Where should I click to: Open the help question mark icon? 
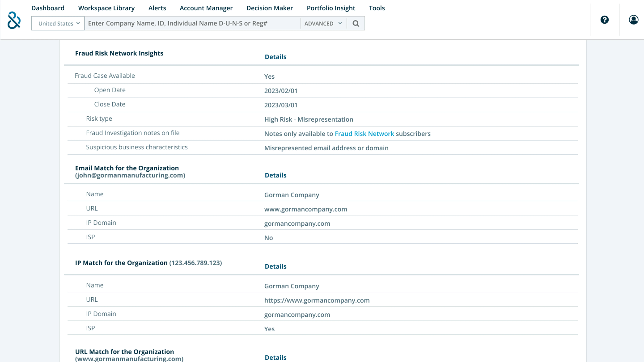(x=604, y=20)
